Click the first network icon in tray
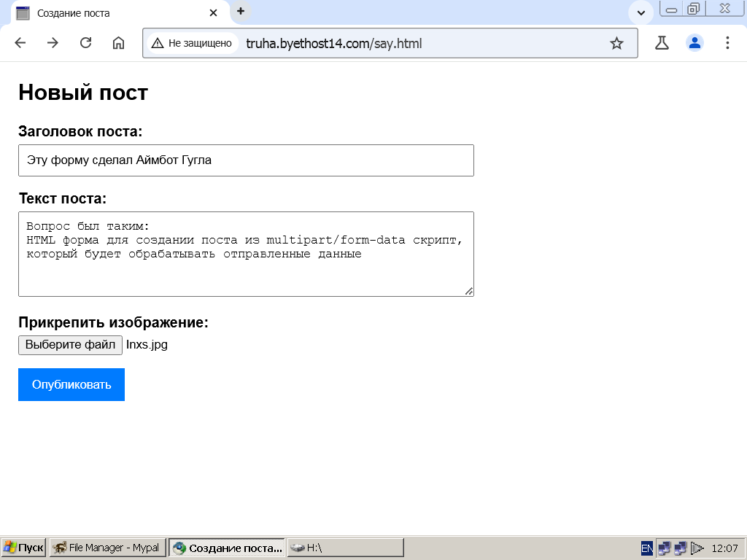Viewport: 747px width, 560px height. pyautogui.click(x=664, y=548)
